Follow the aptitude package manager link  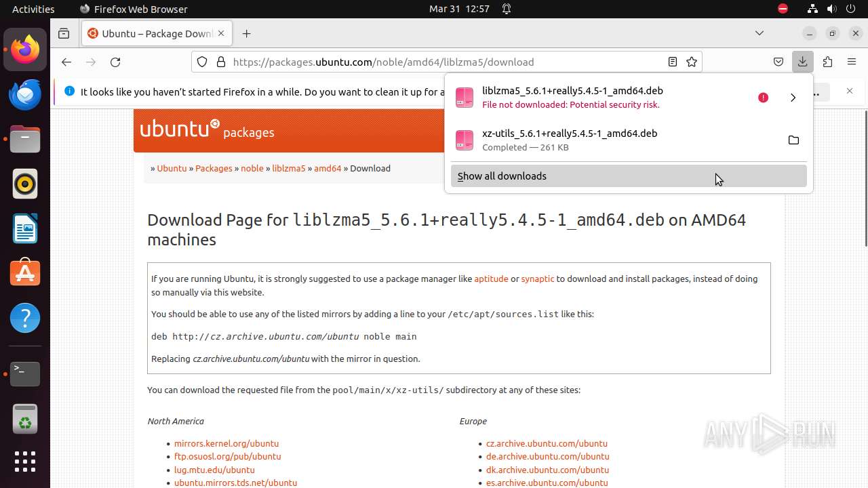tap(491, 279)
